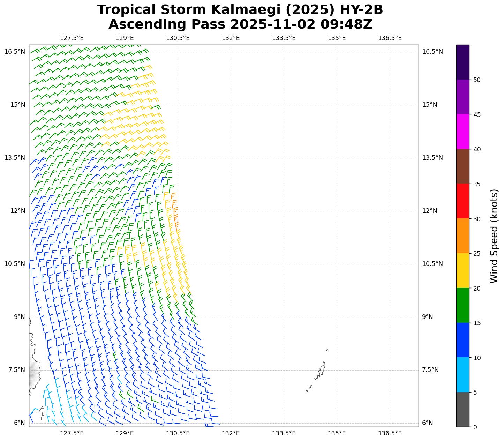This screenshot has height=441, width=504.
Task: Click the plot title 'Tropical Storm Kalmaegi'
Action: 240,10
